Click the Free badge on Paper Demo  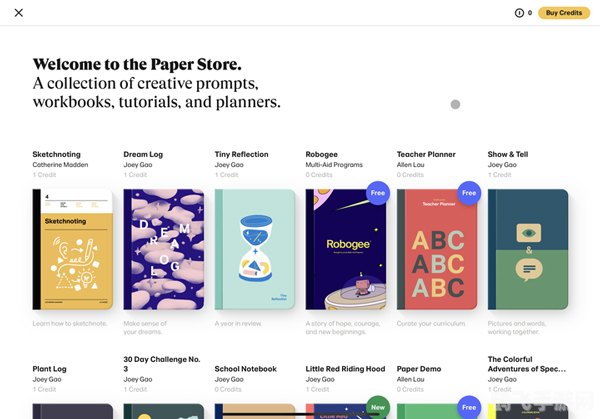(468, 407)
